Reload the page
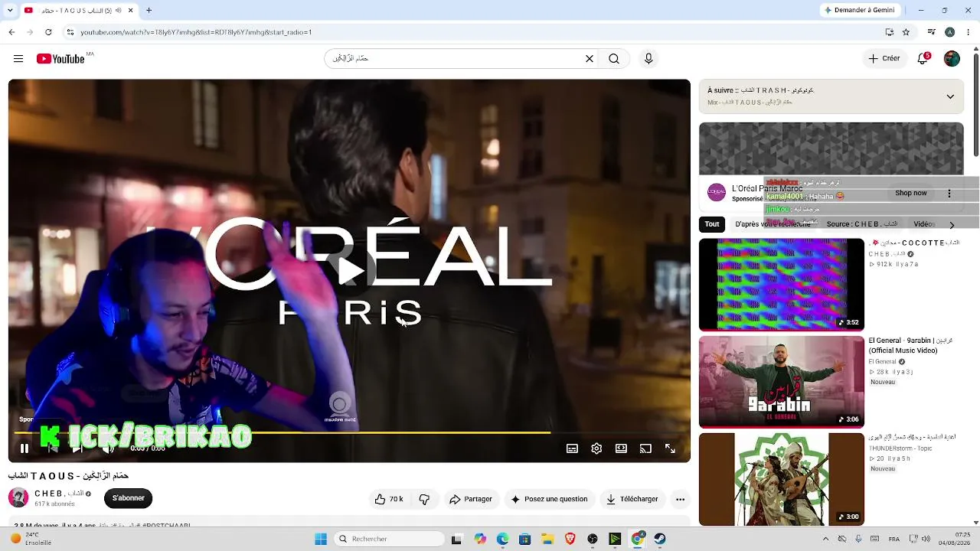 [x=48, y=32]
